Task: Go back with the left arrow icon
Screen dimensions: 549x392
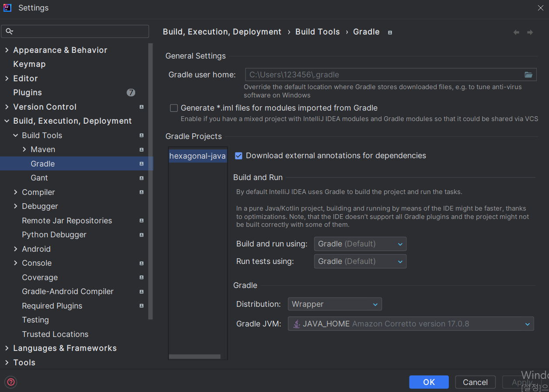Action: (516, 32)
